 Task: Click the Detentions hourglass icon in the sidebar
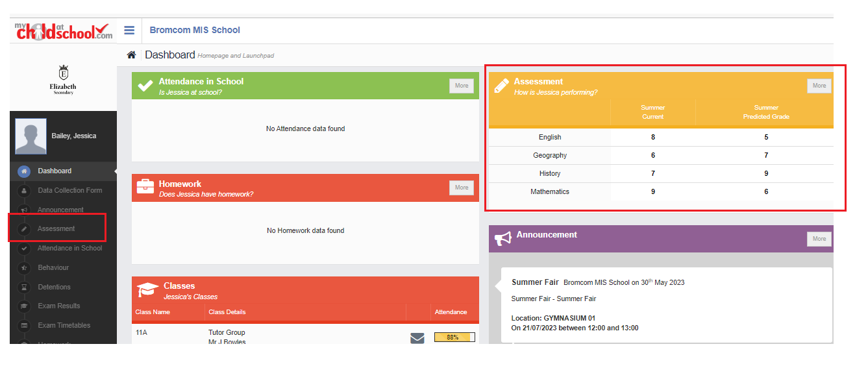24,287
